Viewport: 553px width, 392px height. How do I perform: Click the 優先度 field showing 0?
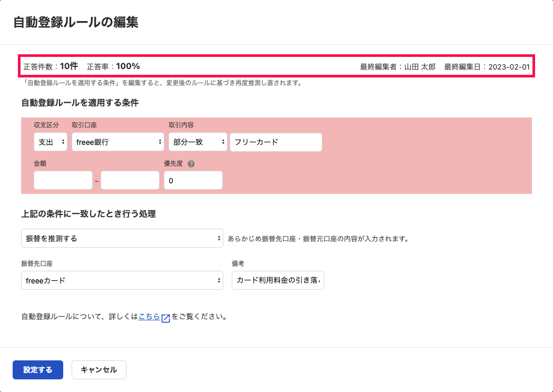coord(193,180)
